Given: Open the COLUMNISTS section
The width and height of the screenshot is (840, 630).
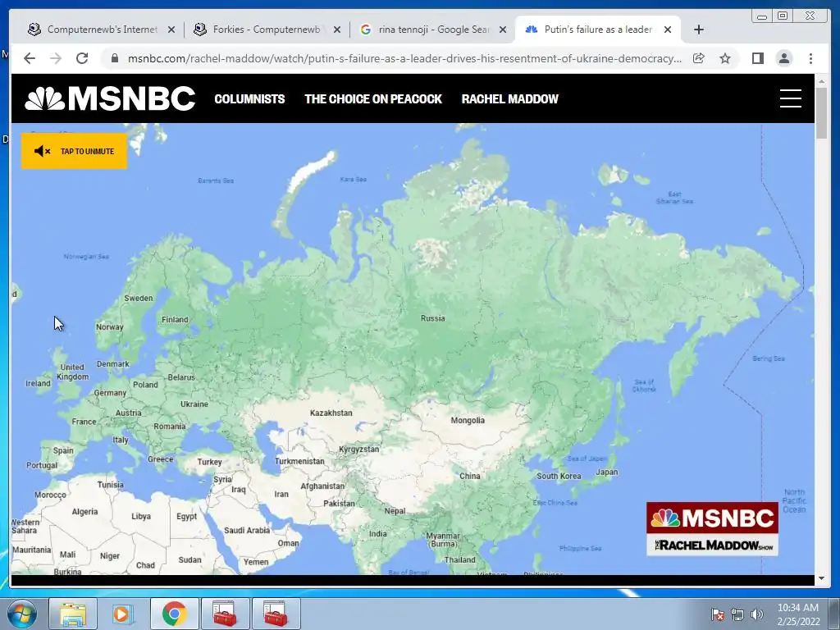Looking at the screenshot, I should [x=249, y=99].
